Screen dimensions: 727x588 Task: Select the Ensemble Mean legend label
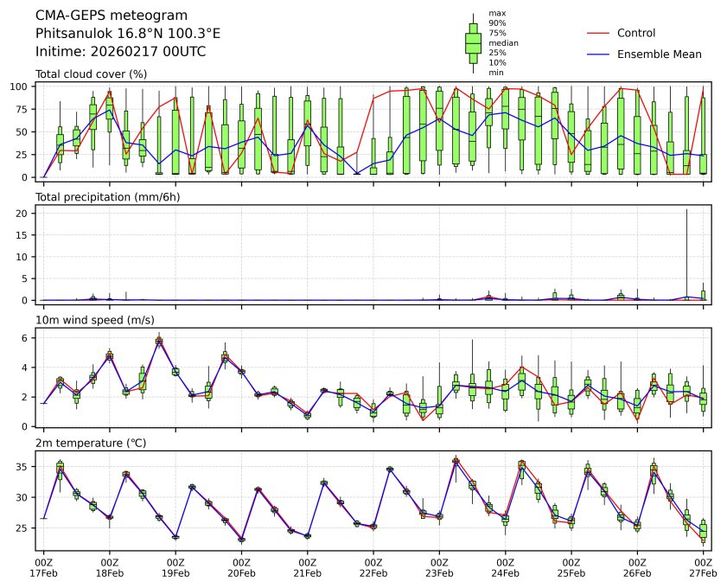click(x=659, y=54)
